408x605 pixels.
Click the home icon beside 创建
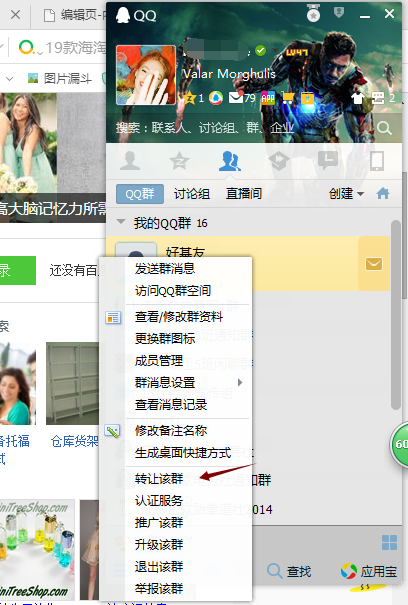click(383, 193)
